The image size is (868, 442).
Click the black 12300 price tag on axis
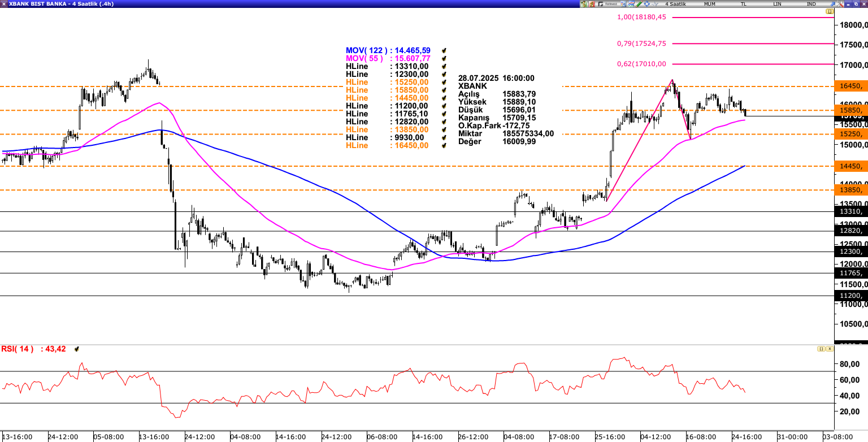[x=851, y=252]
